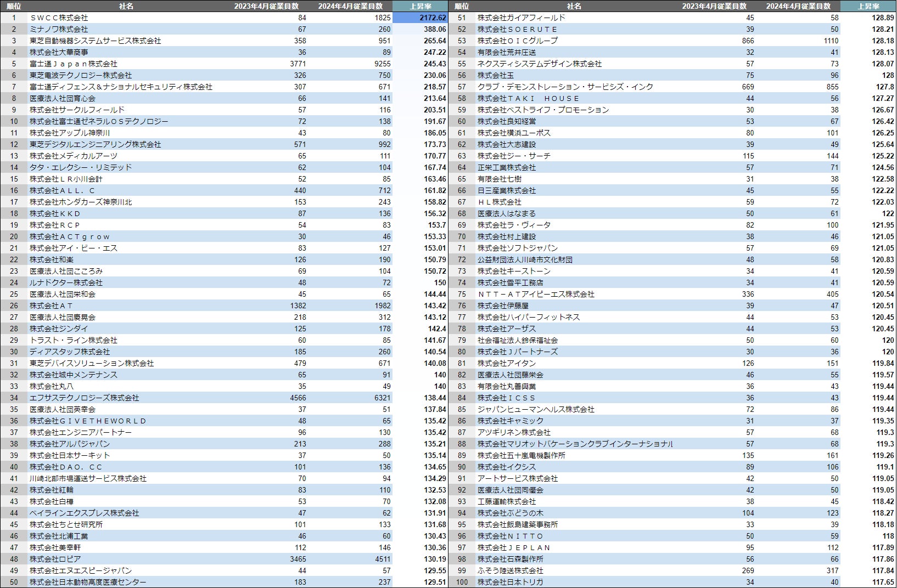Click the growth rate 128.89

coord(883,18)
